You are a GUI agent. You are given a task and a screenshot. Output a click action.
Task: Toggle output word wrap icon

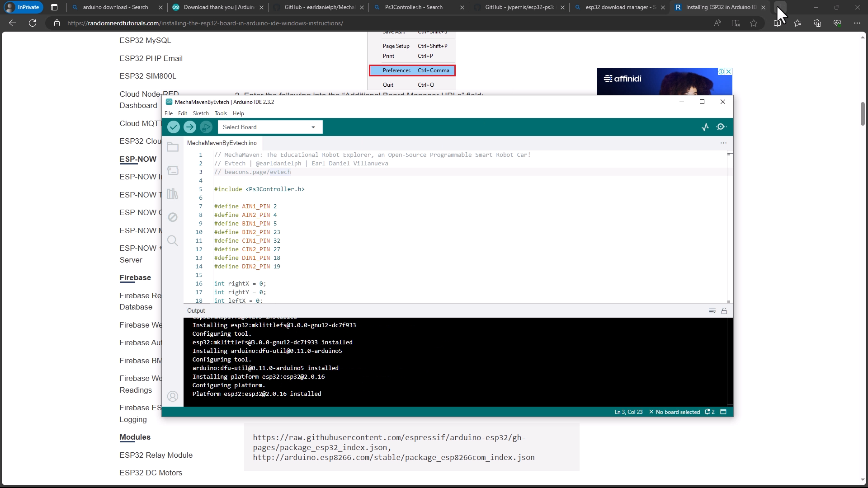(x=712, y=311)
